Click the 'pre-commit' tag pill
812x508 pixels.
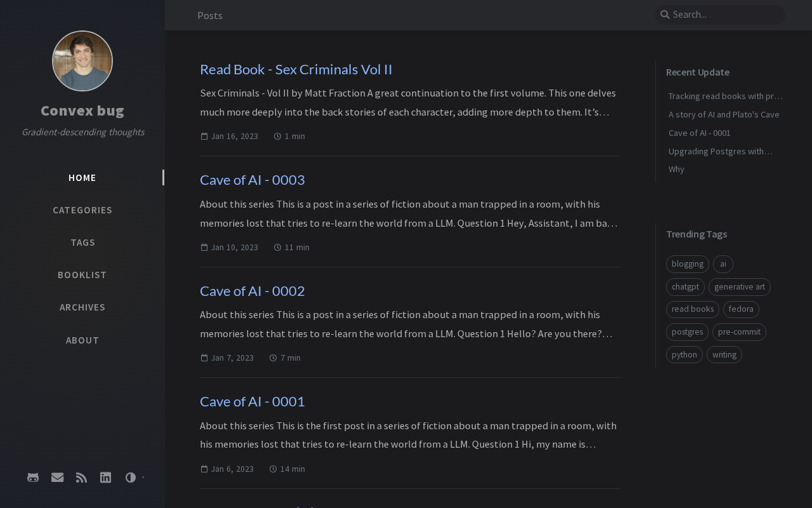[x=739, y=332]
